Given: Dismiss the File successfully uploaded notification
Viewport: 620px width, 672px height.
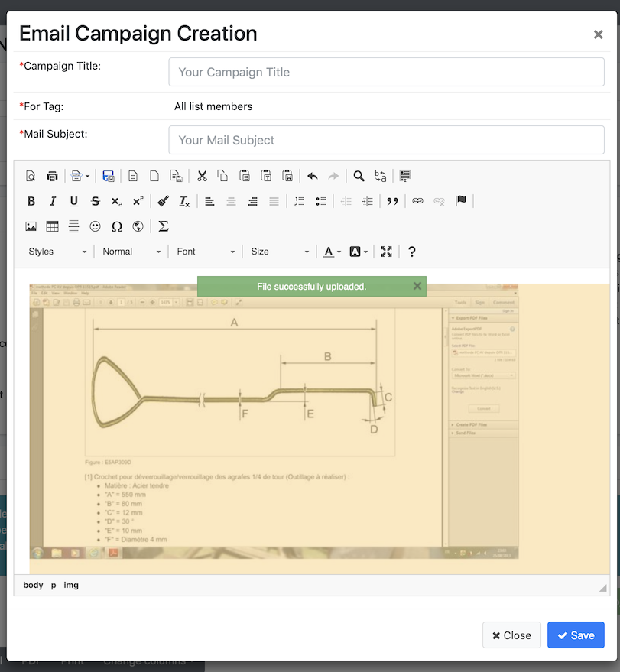Looking at the screenshot, I should point(417,286).
